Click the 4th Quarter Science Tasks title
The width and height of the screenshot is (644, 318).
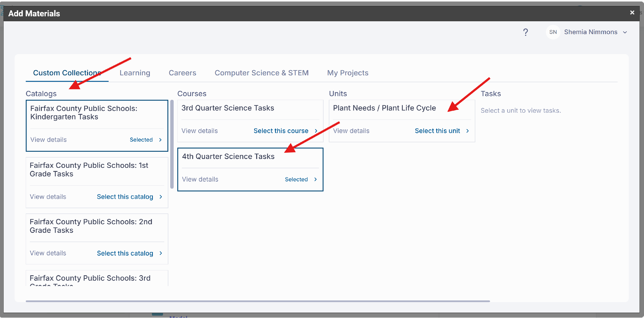click(228, 156)
